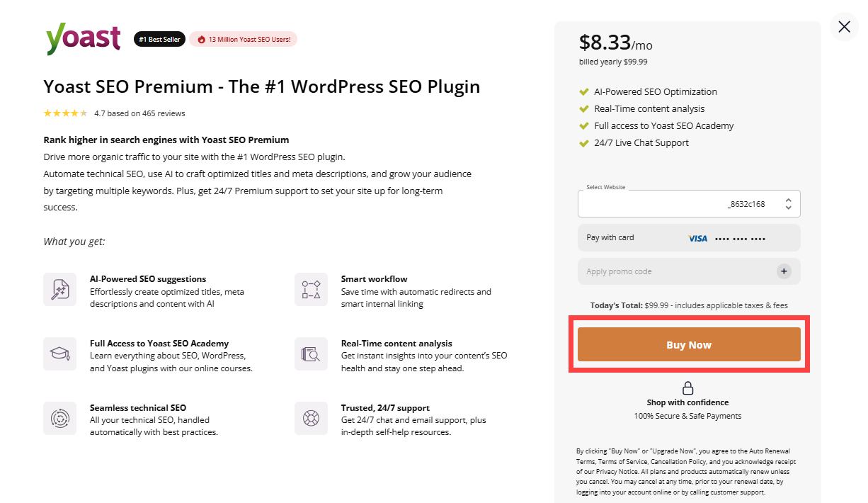
Task: Click the #1 Best Seller badge
Action: [159, 39]
